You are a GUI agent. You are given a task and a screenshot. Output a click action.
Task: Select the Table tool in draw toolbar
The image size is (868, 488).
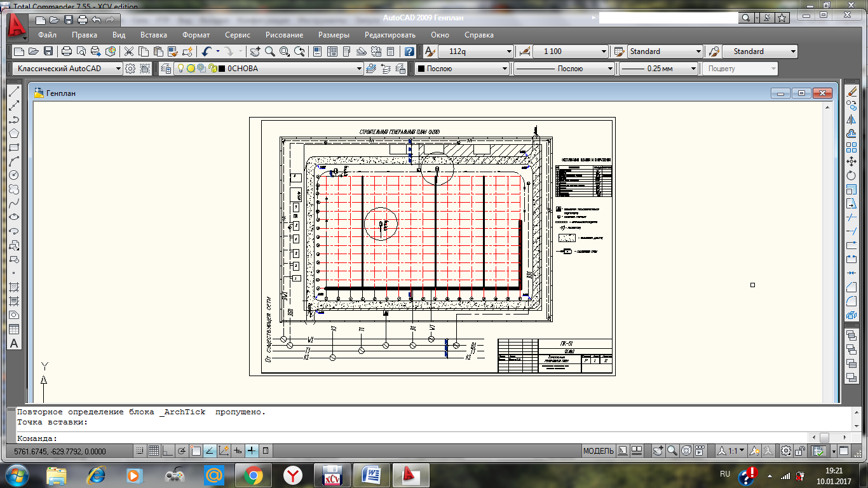pos(14,329)
